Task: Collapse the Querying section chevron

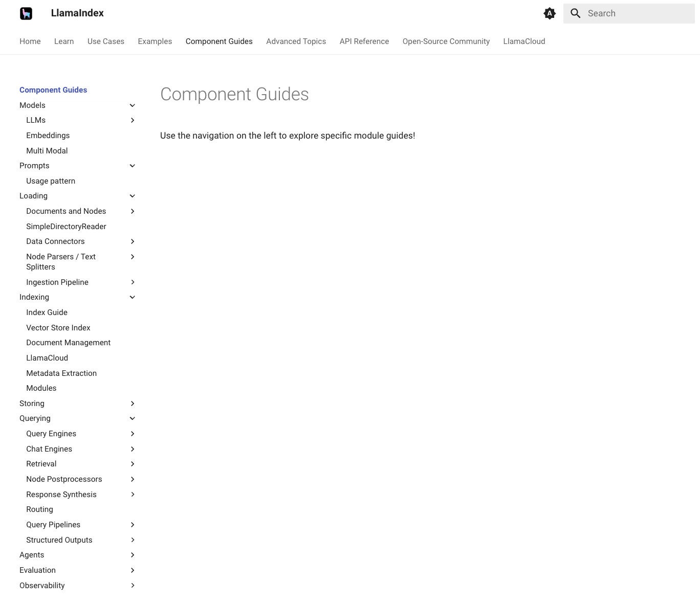Action: point(133,418)
